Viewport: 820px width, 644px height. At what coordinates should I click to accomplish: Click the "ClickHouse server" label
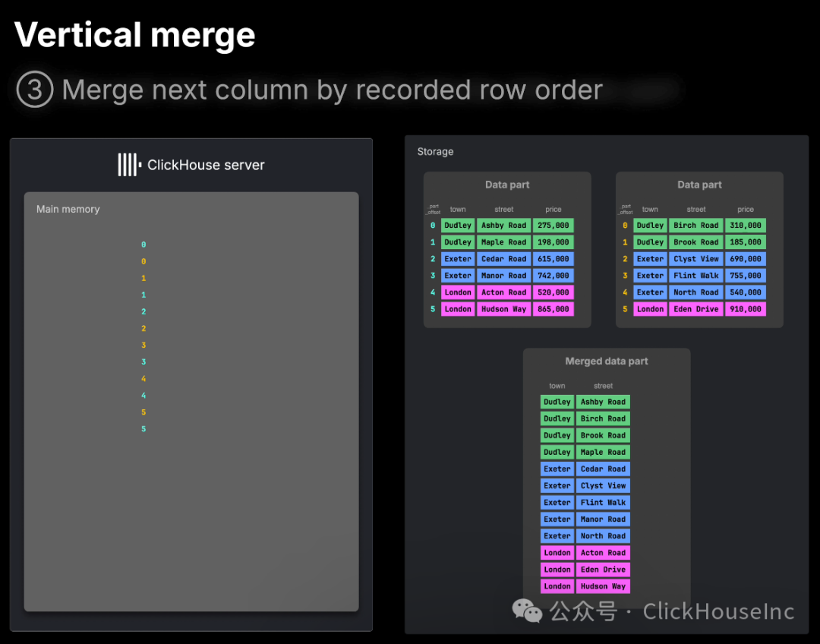click(x=206, y=165)
